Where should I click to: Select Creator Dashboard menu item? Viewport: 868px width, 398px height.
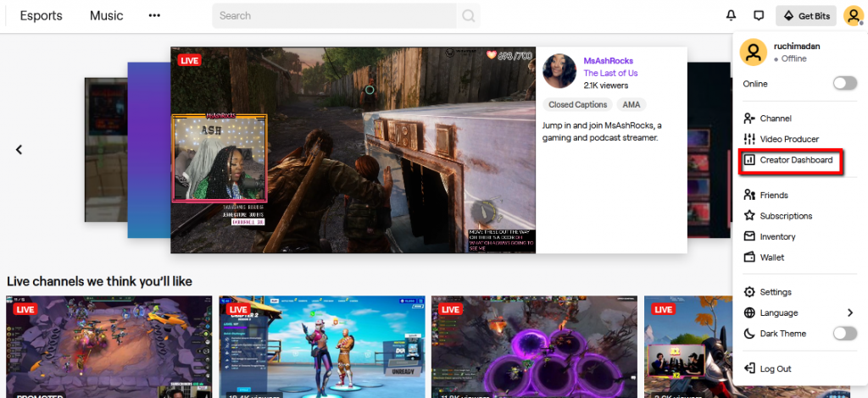pos(795,160)
